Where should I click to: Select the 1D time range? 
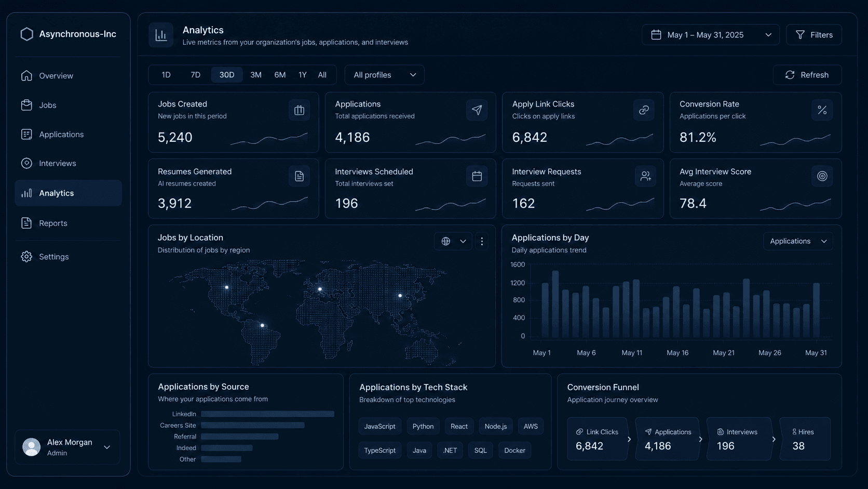pyautogui.click(x=166, y=75)
